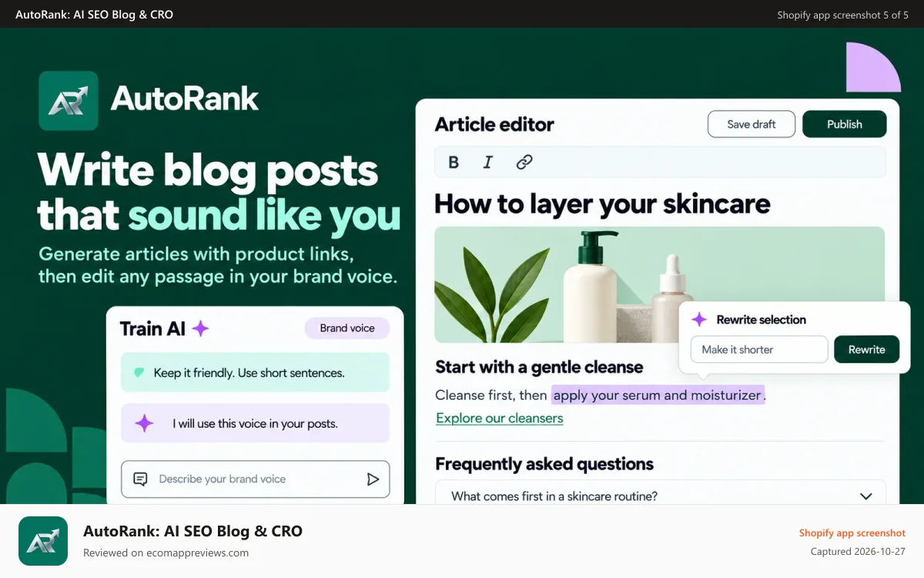The width and height of the screenshot is (924, 578).
Task: Apply italic formatting in the editor toolbar
Action: [x=487, y=162]
